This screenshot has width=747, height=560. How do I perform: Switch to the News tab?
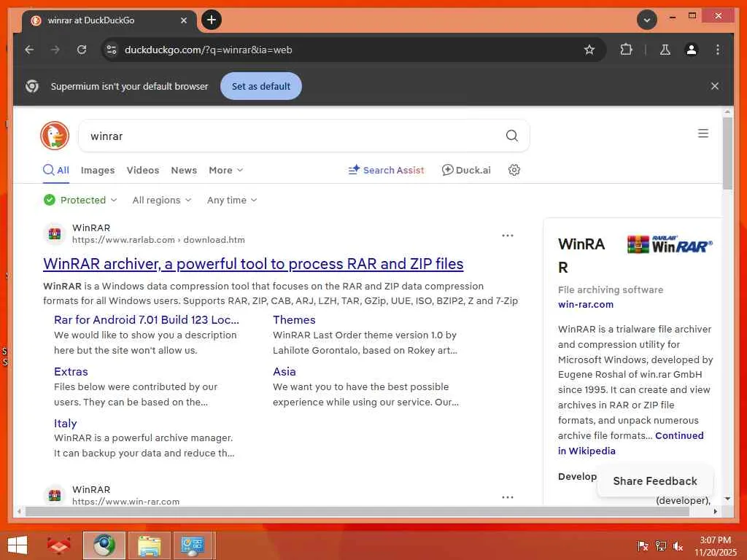184,170
